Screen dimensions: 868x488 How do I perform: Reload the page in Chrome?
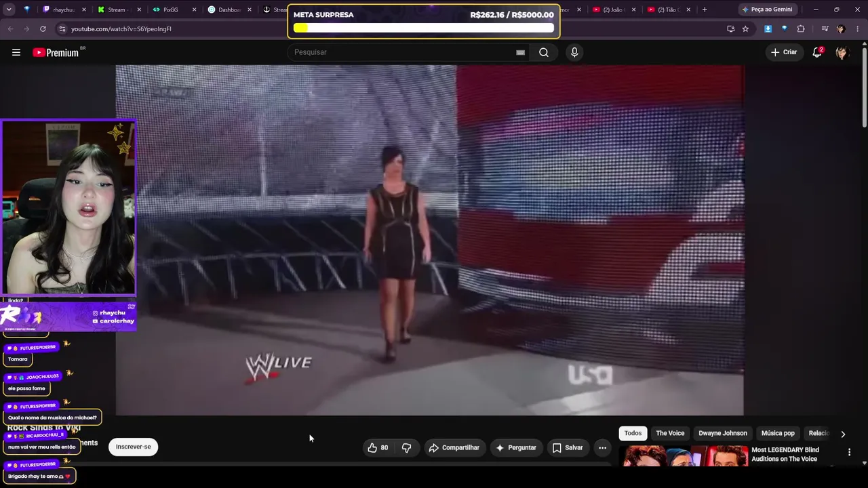43,28
